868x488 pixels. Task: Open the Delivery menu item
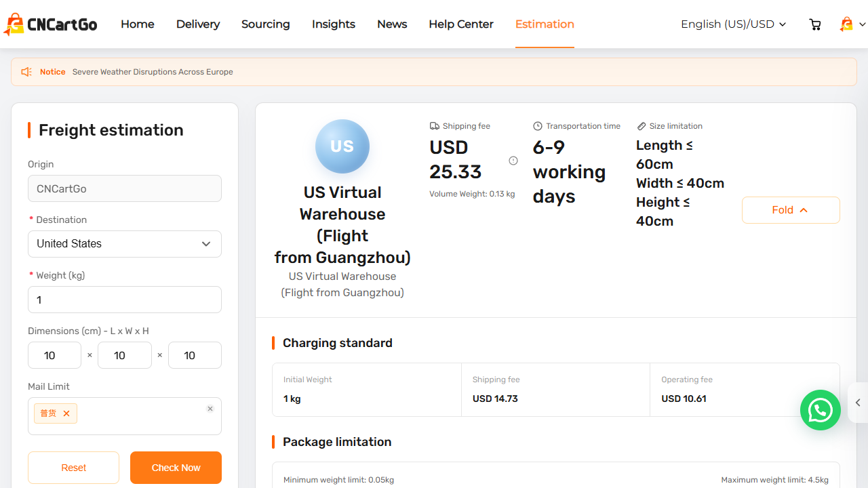[x=198, y=24]
